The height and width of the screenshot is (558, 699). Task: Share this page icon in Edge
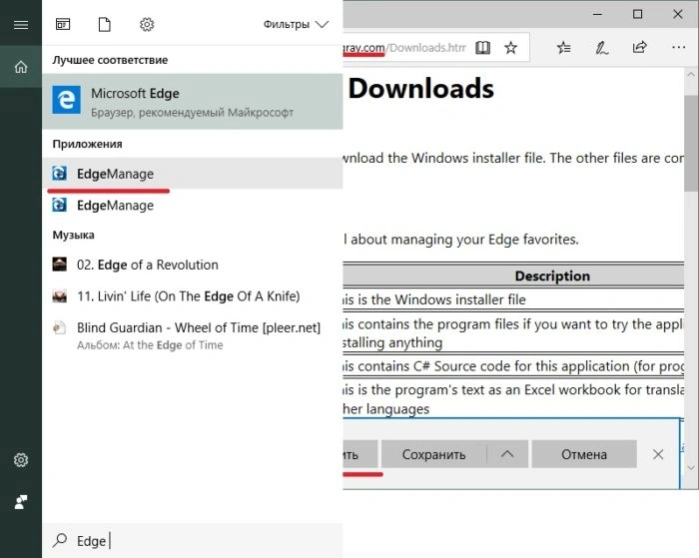pos(639,47)
